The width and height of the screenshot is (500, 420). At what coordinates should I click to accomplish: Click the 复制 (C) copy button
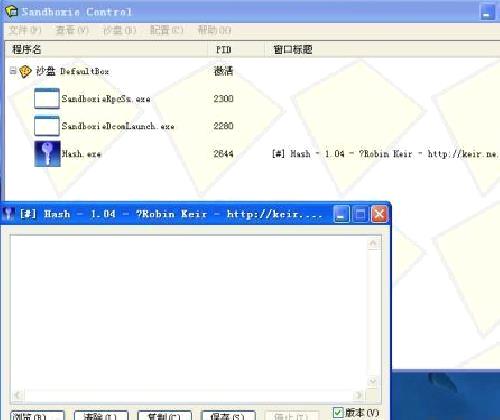pos(165,415)
